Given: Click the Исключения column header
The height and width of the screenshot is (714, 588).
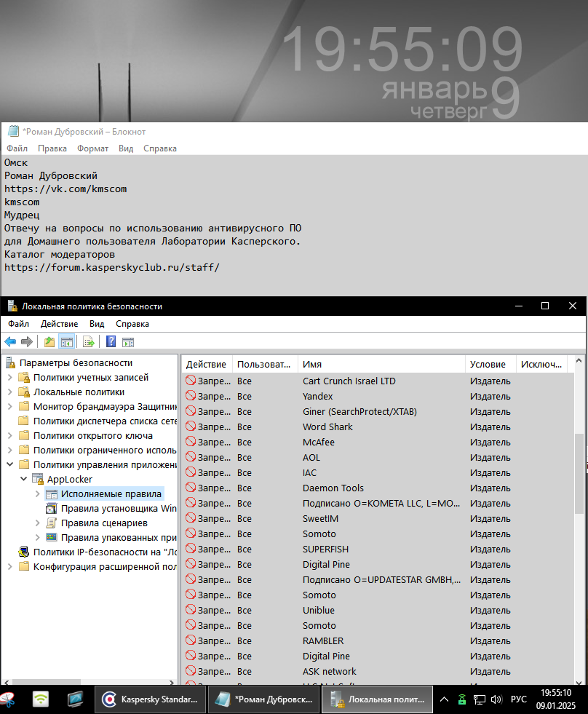Looking at the screenshot, I should point(542,365).
